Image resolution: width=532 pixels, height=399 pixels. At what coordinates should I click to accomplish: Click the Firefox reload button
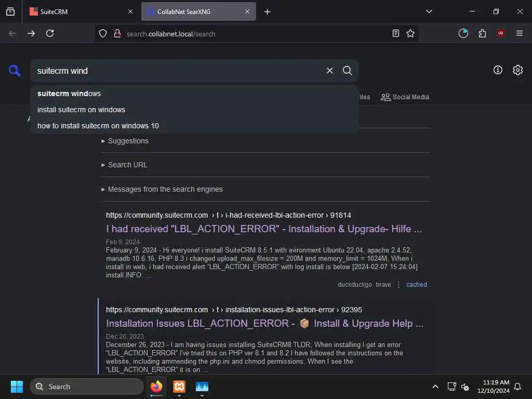[x=50, y=33]
